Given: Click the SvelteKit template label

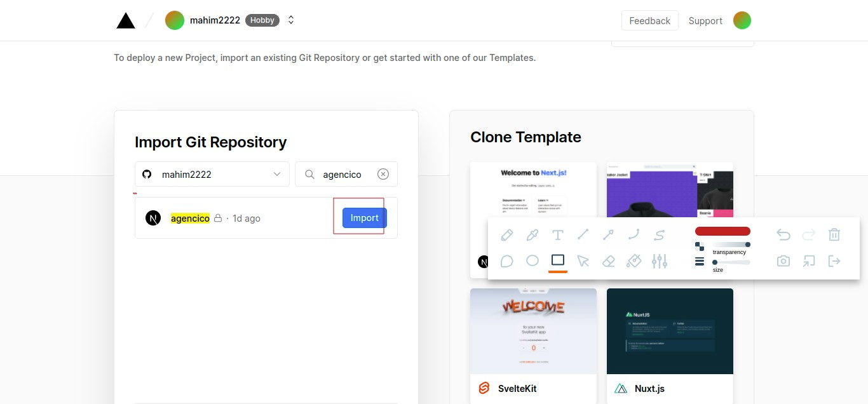Looking at the screenshot, I should pos(517,388).
